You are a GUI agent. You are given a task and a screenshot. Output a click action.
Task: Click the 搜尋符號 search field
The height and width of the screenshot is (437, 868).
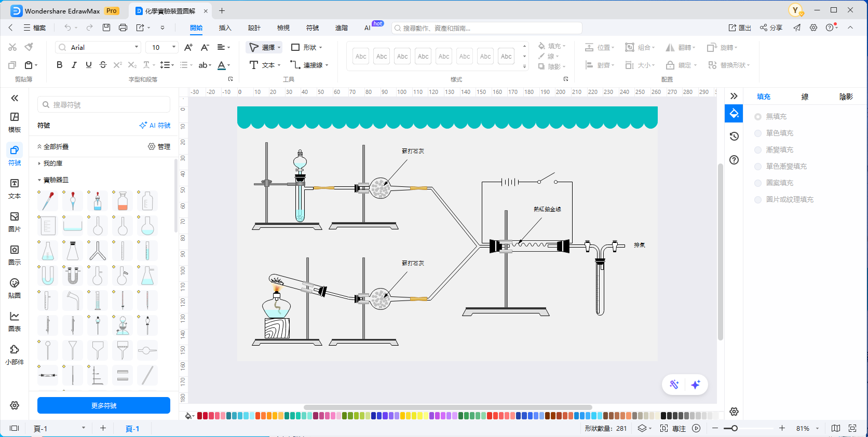coord(104,105)
